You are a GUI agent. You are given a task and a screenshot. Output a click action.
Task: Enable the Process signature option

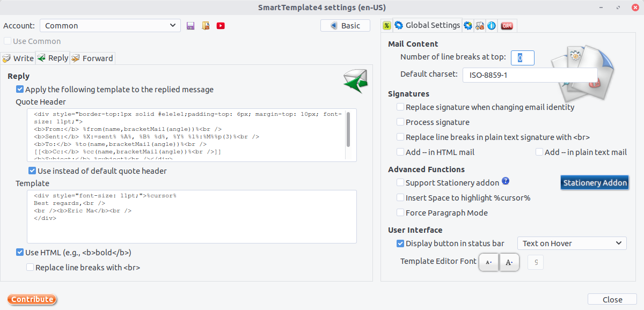400,122
